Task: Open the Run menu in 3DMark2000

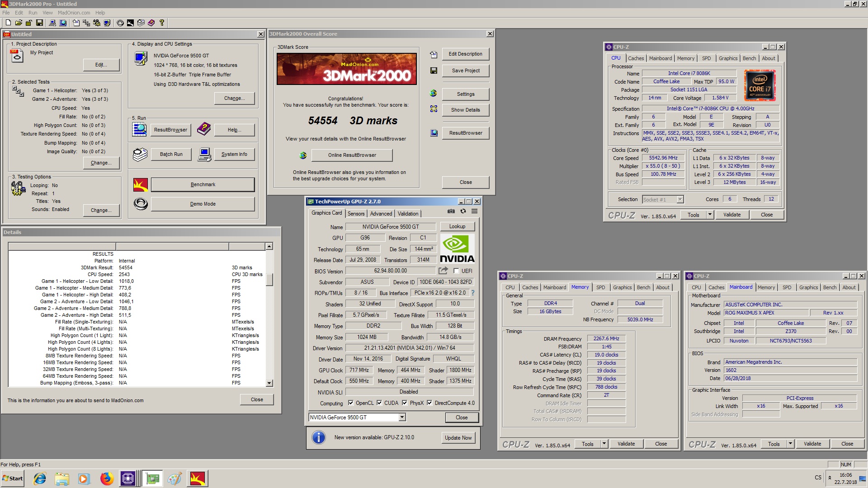Action: pos(33,13)
